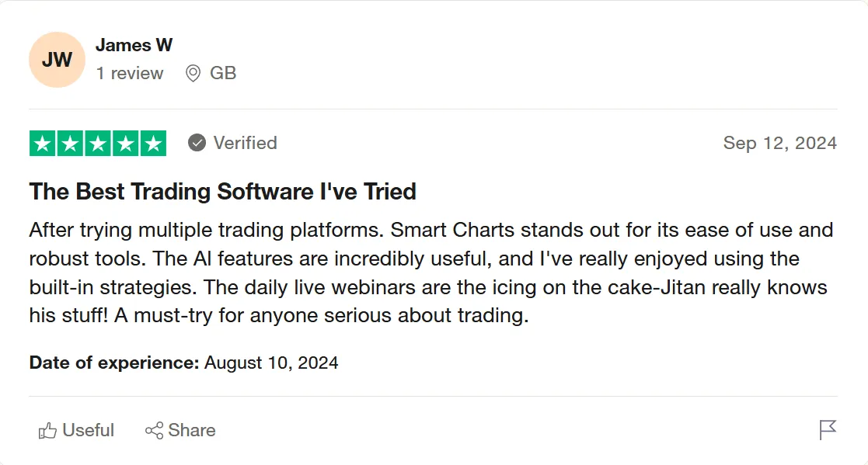This screenshot has width=868, height=465.
Task: Click the second green rating star
Action: (x=70, y=143)
